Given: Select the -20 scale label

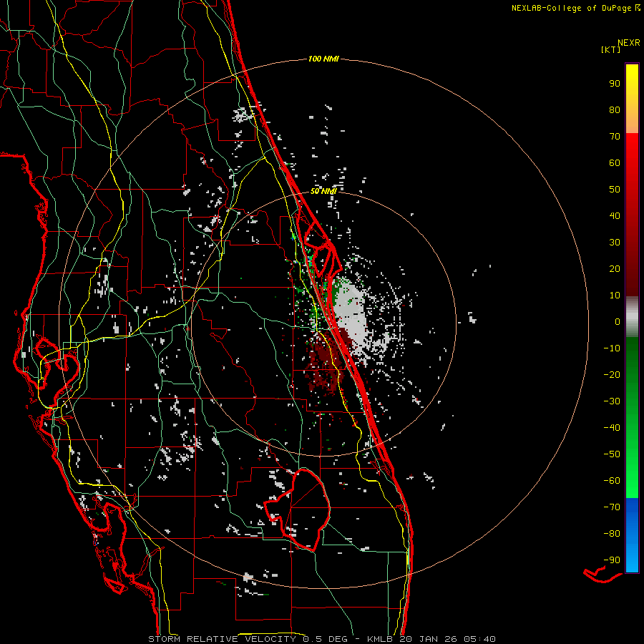Looking at the screenshot, I should [x=612, y=375].
